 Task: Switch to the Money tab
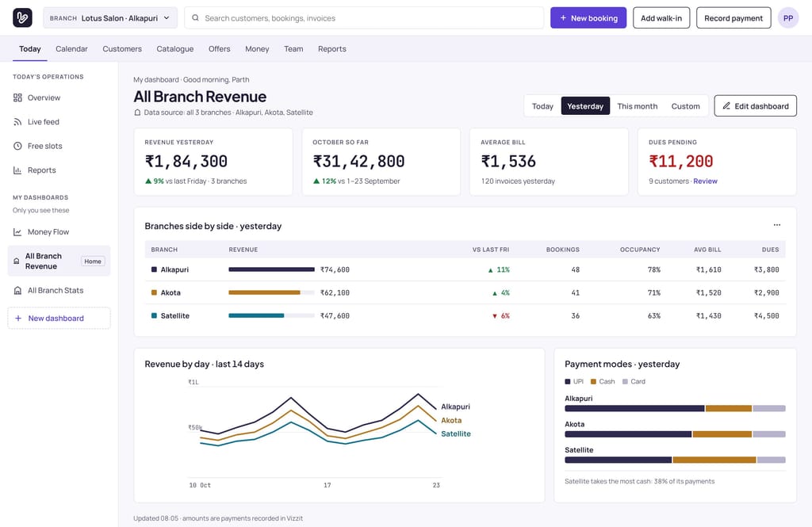point(258,48)
